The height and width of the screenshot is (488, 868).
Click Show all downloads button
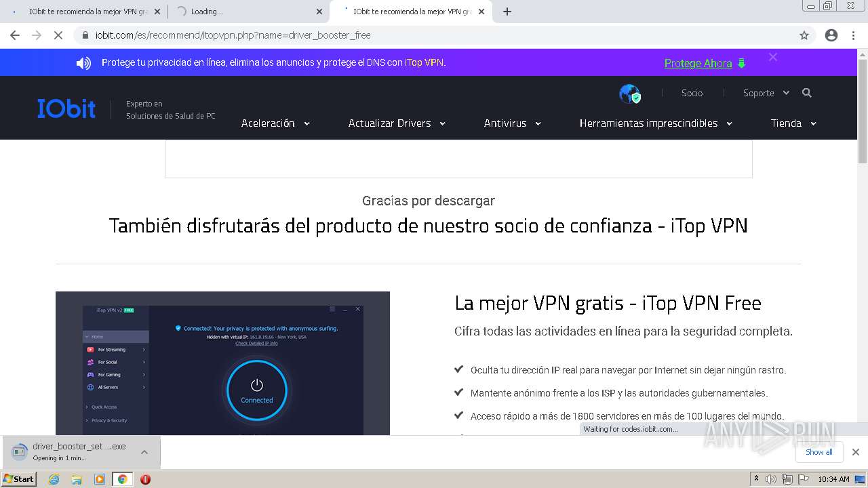tap(819, 452)
